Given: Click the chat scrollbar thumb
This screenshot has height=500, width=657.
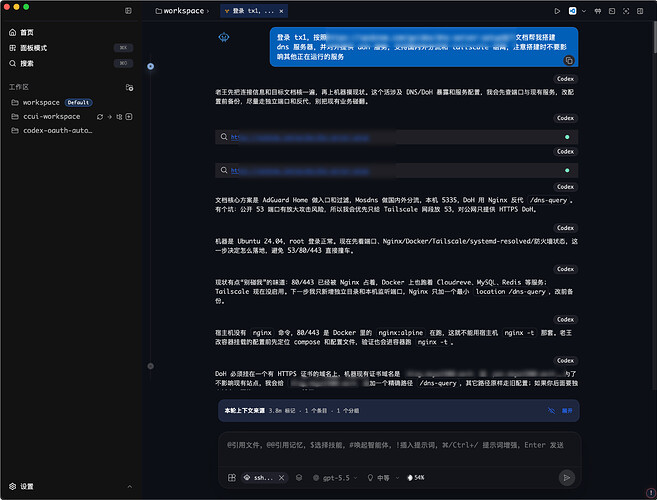Looking at the screenshot, I should click(654, 38).
